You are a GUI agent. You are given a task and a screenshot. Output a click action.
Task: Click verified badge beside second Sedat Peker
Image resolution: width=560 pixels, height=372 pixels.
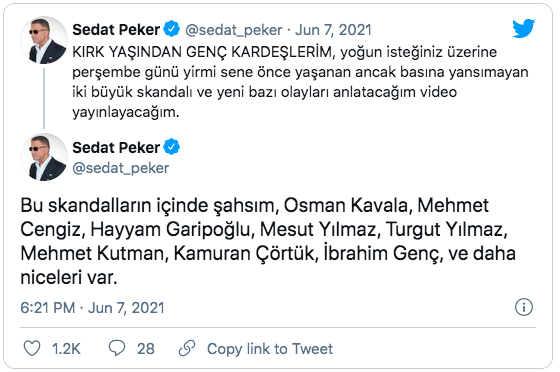point(172,147)
